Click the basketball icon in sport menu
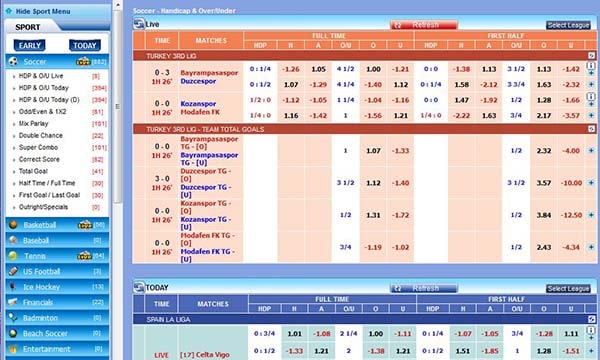600x360 pixels. [13, 225]
